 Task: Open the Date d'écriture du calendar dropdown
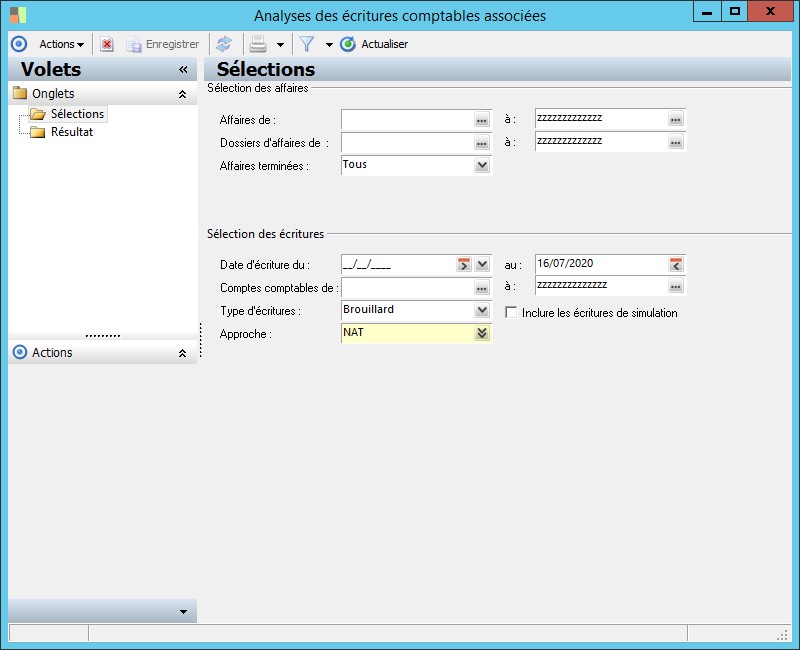click(x=482, y=264)
